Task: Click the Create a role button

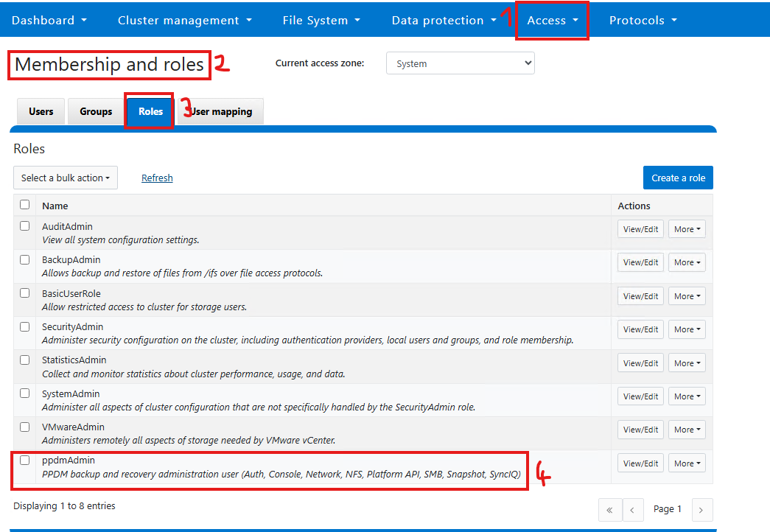Action: (x=677, y=178)
